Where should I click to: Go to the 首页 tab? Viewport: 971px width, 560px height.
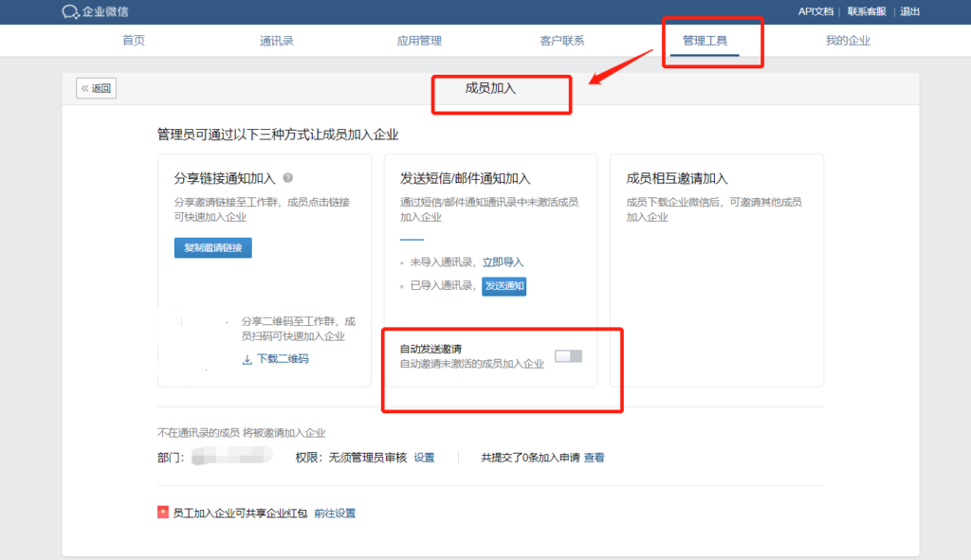134,41
